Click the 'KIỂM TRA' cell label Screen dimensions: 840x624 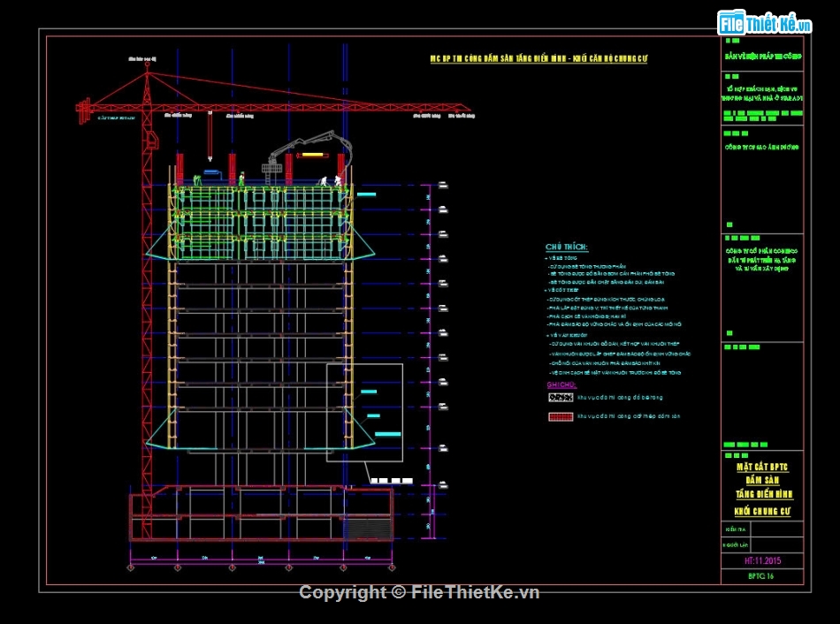pyautogui.click(x=735, y=529)
